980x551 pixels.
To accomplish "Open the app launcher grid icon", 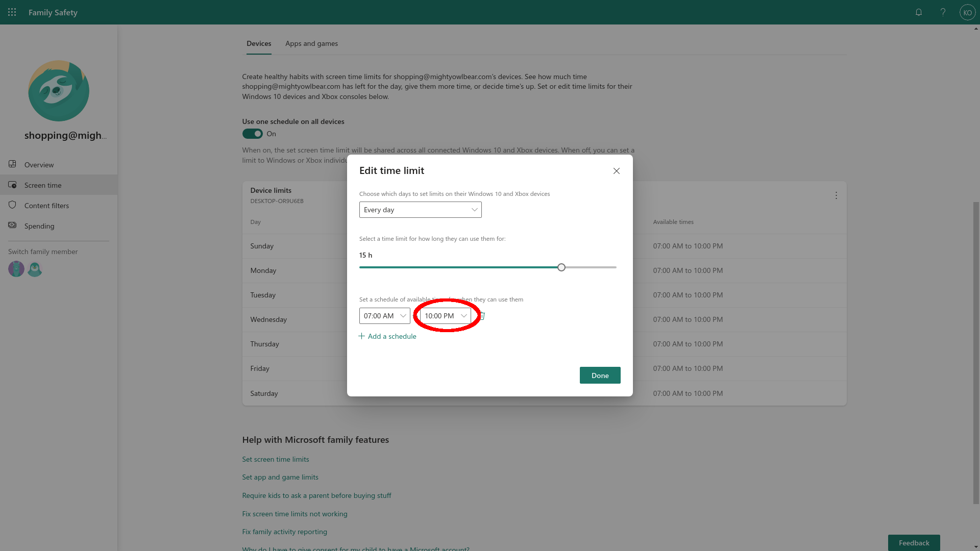I will point(12,12).
